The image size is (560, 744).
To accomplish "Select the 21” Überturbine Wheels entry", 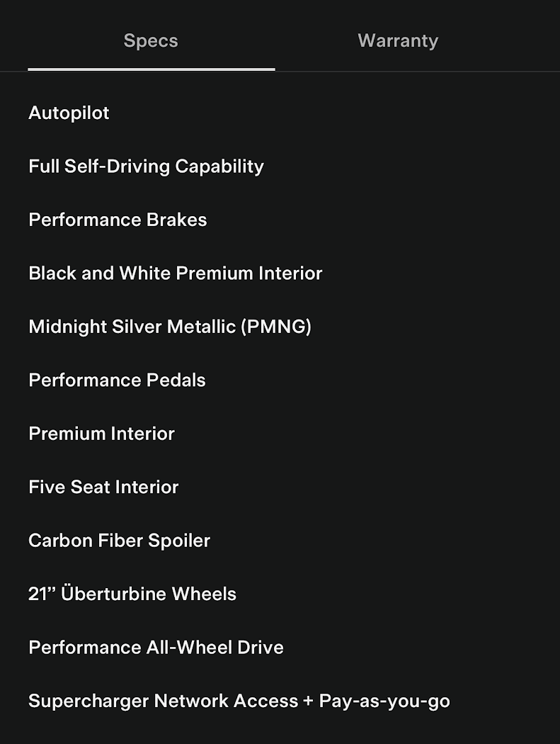I will 132,594.
